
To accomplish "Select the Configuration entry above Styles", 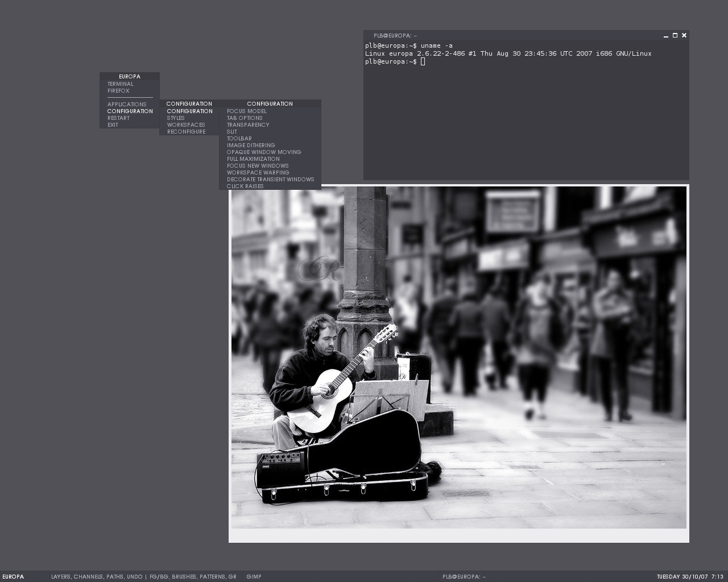I will [x=189, y=111].
